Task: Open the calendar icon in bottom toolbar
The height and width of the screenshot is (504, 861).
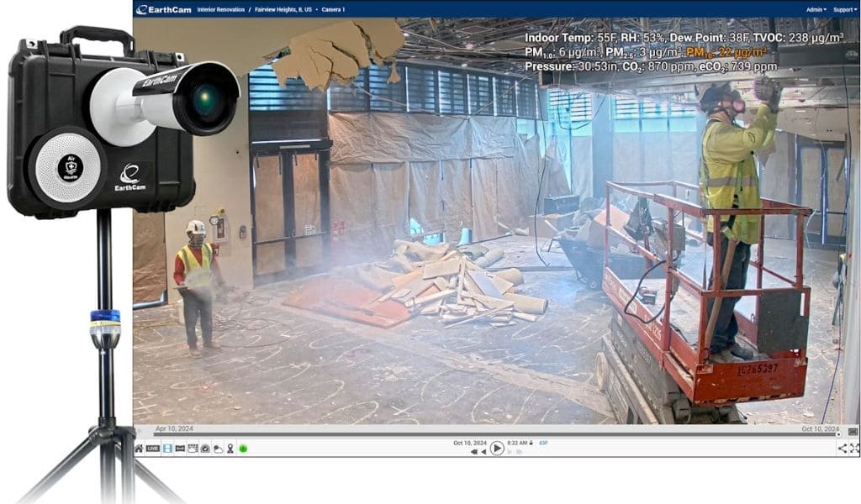Action: pyautogui.click(x=193, y=449)
